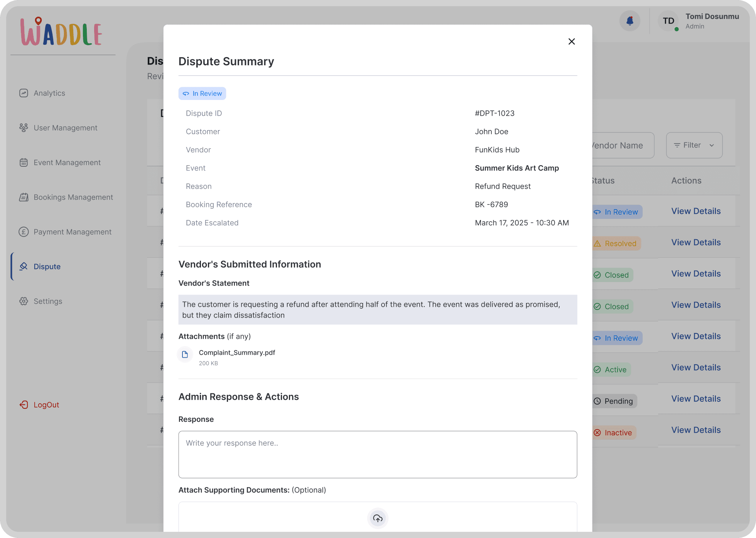Viewport: 756px width, 538px height.
Task: Click the TD user avatar
Action: pyautogui.click(x=668, y=21)
